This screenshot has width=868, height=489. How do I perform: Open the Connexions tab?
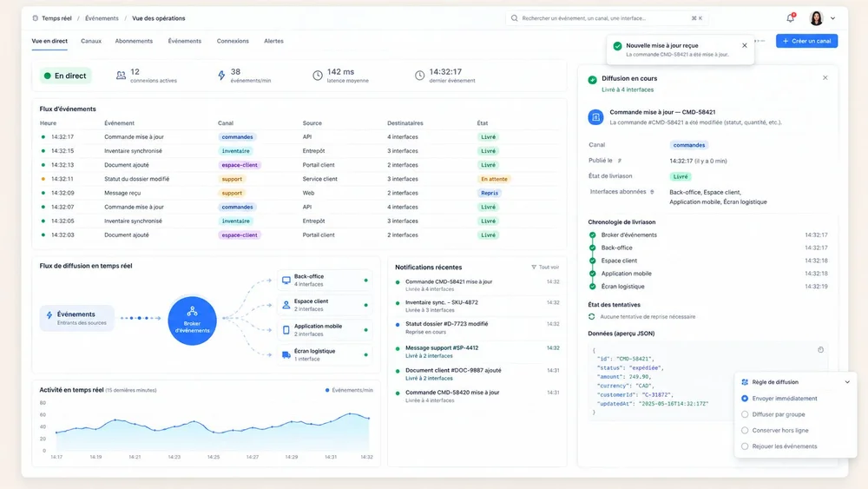coord(233,41)
